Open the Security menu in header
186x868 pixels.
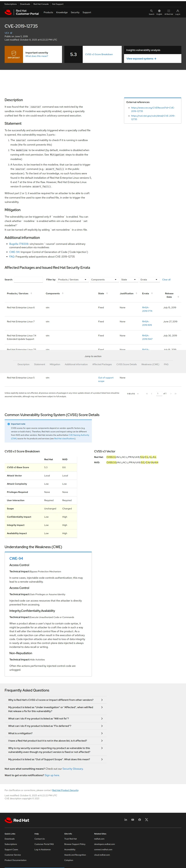click(75, 12)
